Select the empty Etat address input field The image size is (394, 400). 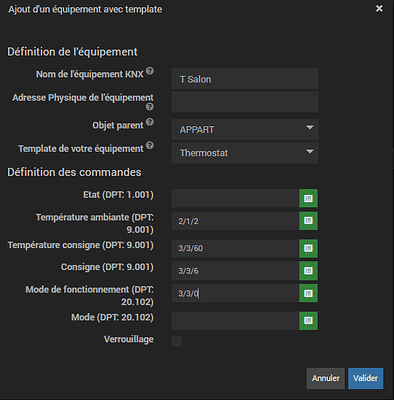tap(235, 198)
